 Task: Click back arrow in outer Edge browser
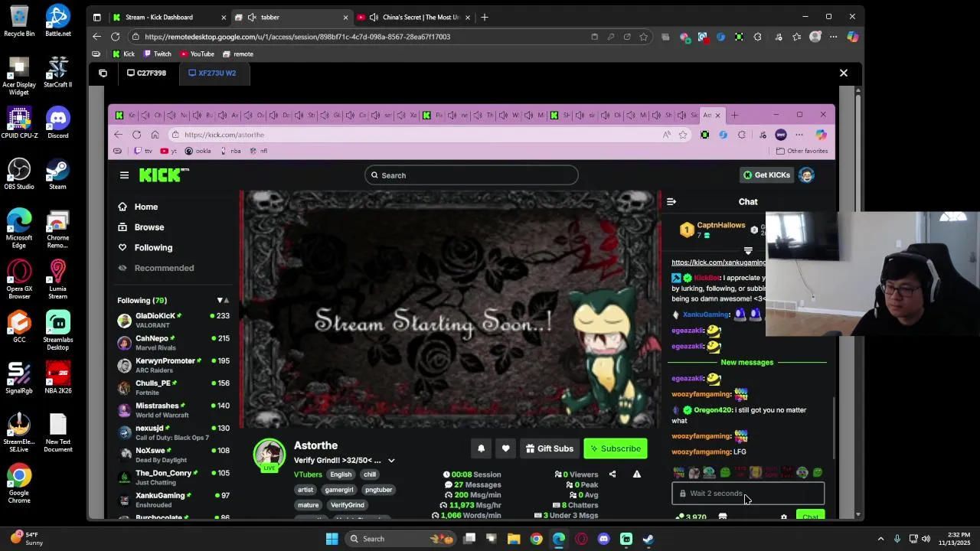pyautogui.click(x=96, y=37)
